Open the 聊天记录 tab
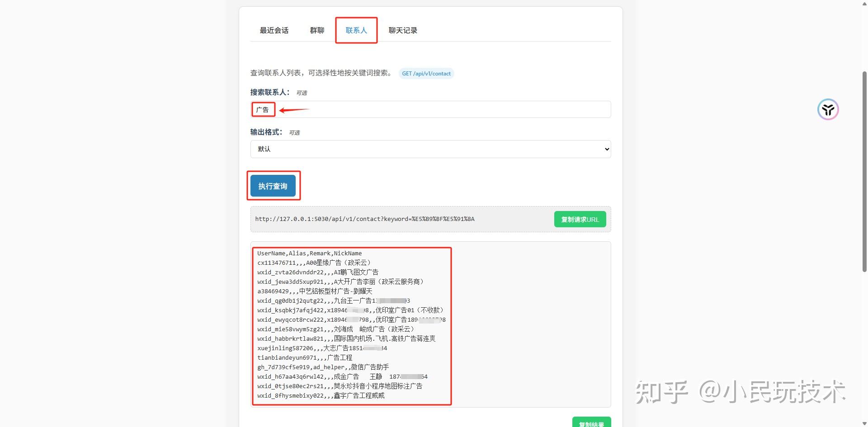Screen dimensions: 868x427 [403, 30]
